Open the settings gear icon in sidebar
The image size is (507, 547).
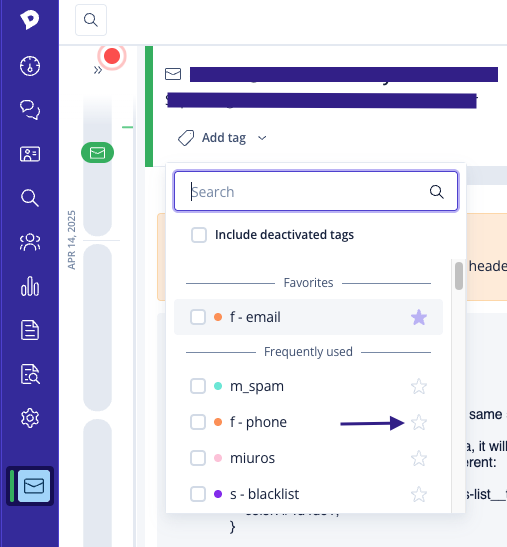[x=30, y=418]
